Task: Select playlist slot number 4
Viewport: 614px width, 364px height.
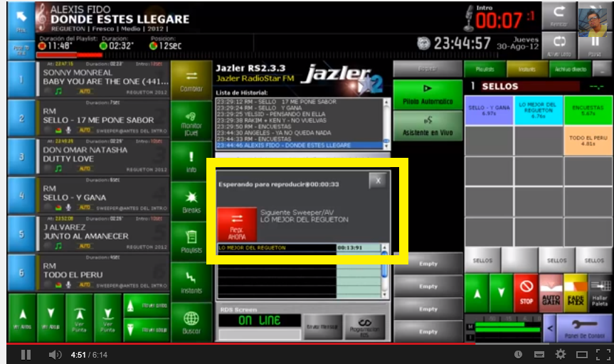Action: (21, 196)
